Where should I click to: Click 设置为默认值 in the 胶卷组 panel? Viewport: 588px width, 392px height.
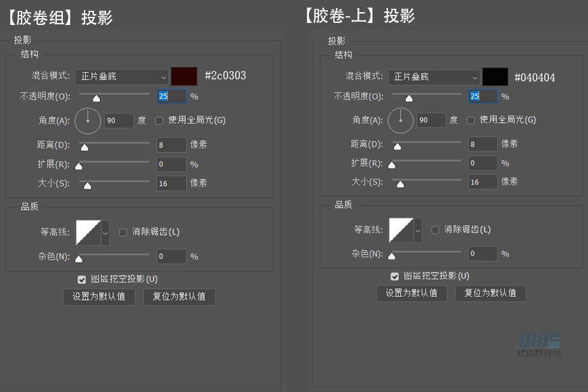99,297
